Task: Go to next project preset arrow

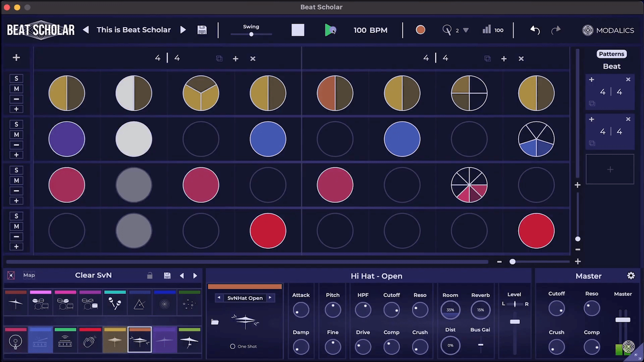Action: tap(183, 30)
